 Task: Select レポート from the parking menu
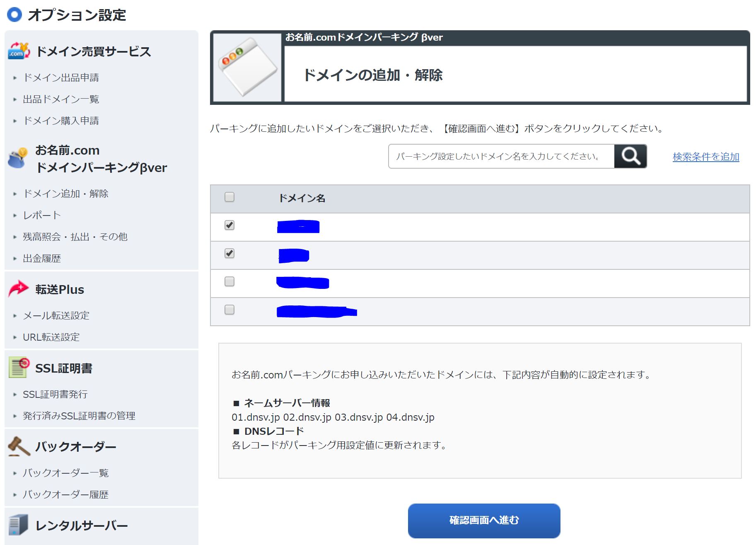[x=42, y=215]
